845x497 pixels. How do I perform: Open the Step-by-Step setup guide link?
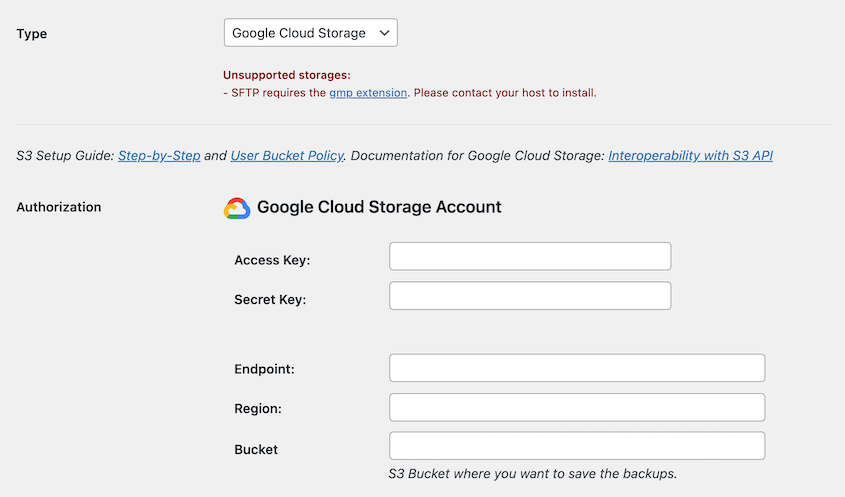click(x=159, y=156)
